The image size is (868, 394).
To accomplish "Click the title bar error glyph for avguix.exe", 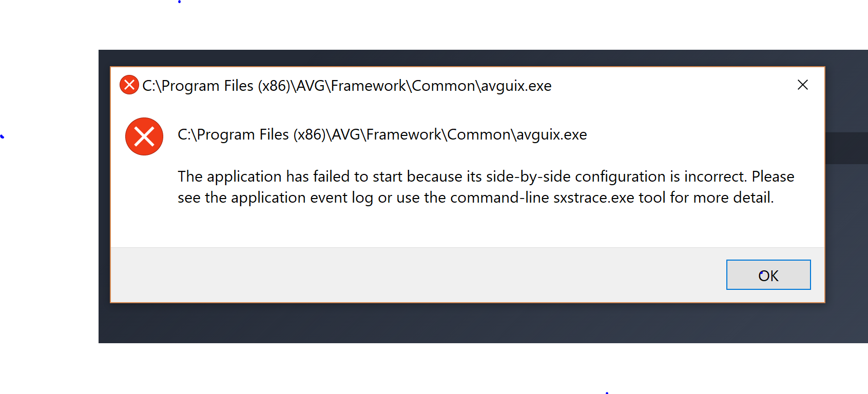I will [x=129, y=85].
